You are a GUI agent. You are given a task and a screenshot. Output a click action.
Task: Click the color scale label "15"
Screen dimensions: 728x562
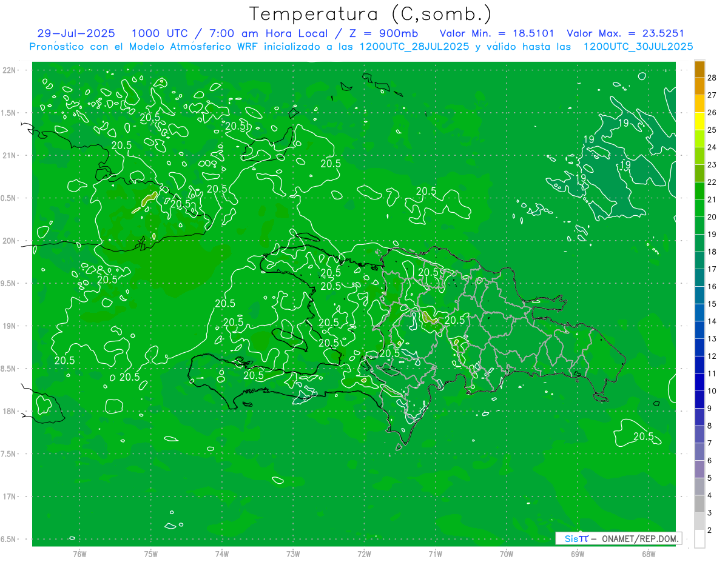click(x=712, y=304)
